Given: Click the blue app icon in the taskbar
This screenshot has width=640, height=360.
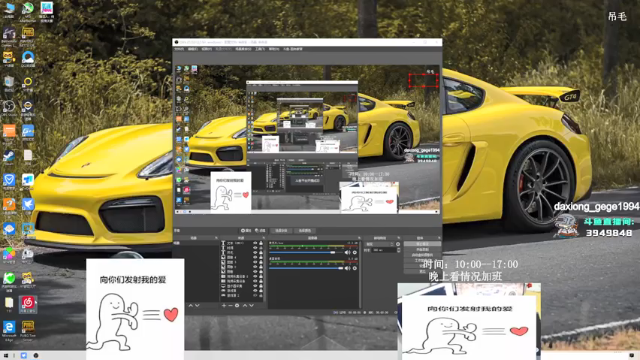Looking at the screenshot, I should pyautogui.click(x=24, y=356).
